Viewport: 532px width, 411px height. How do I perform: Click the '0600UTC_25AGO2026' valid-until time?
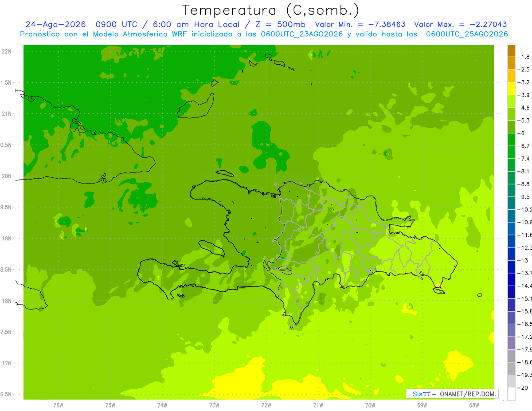(x=467, y=34)
